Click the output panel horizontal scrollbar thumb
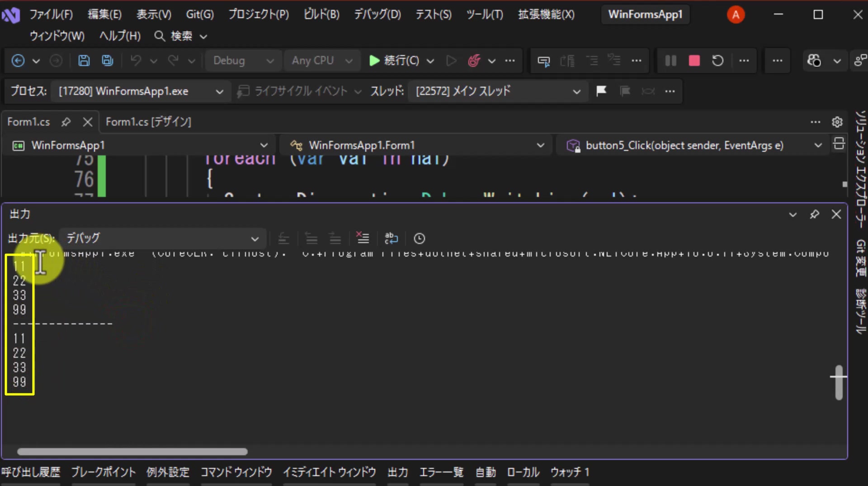This screenshot has width=868, height=486. pos(132,452)
